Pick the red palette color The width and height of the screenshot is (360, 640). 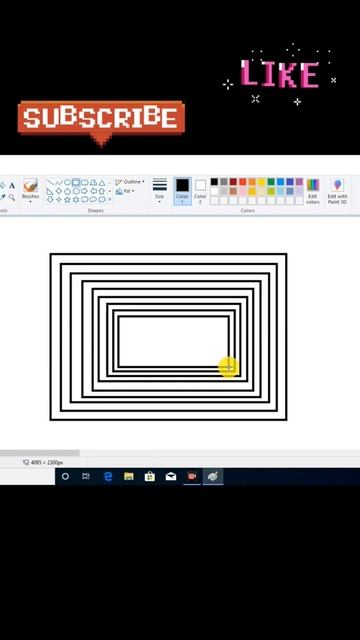[243, 182]
